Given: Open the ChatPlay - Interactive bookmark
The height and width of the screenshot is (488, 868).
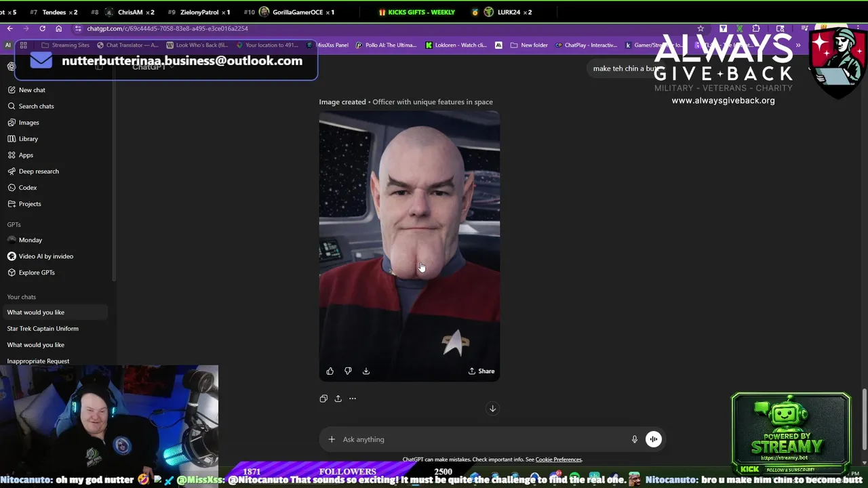Looking at the screenshot, I should coord(586,45).
